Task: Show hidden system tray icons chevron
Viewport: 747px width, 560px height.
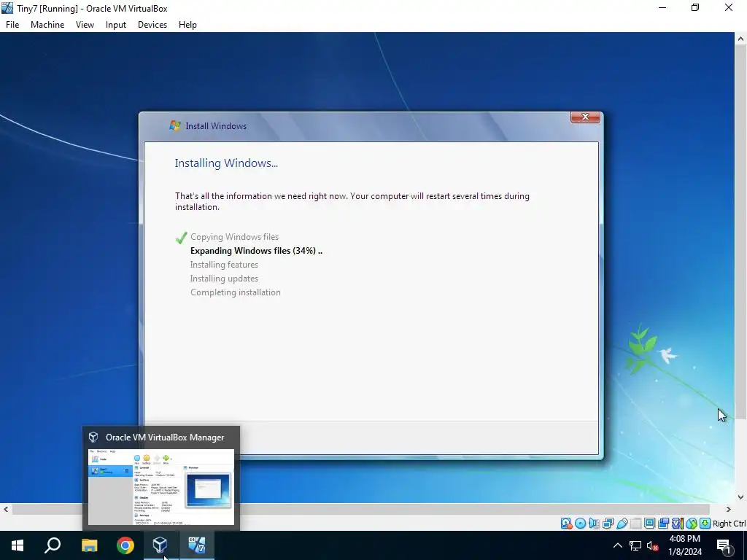Action: pyautogui.click(x=617, y=545)
